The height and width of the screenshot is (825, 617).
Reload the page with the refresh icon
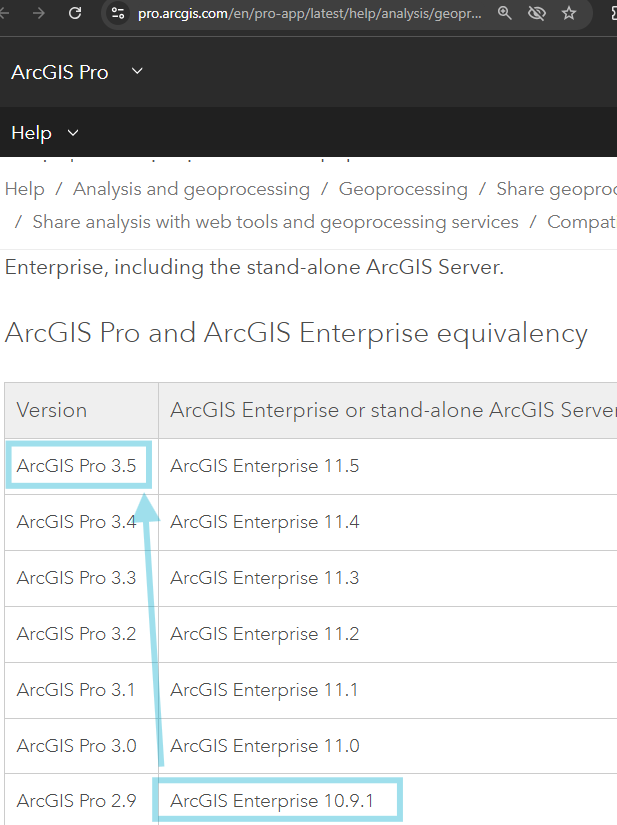tap(75, 13)
